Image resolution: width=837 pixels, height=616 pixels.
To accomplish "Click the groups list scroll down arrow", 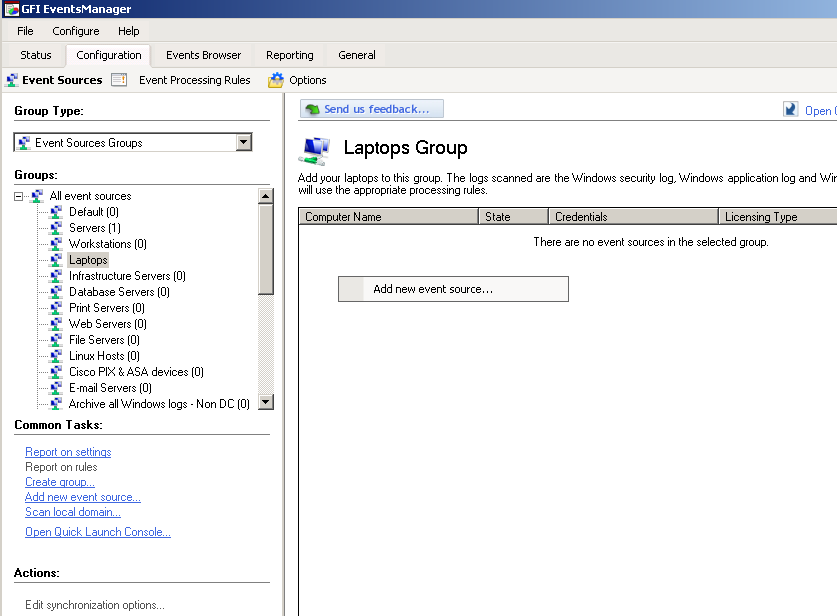I will [265, 401].
